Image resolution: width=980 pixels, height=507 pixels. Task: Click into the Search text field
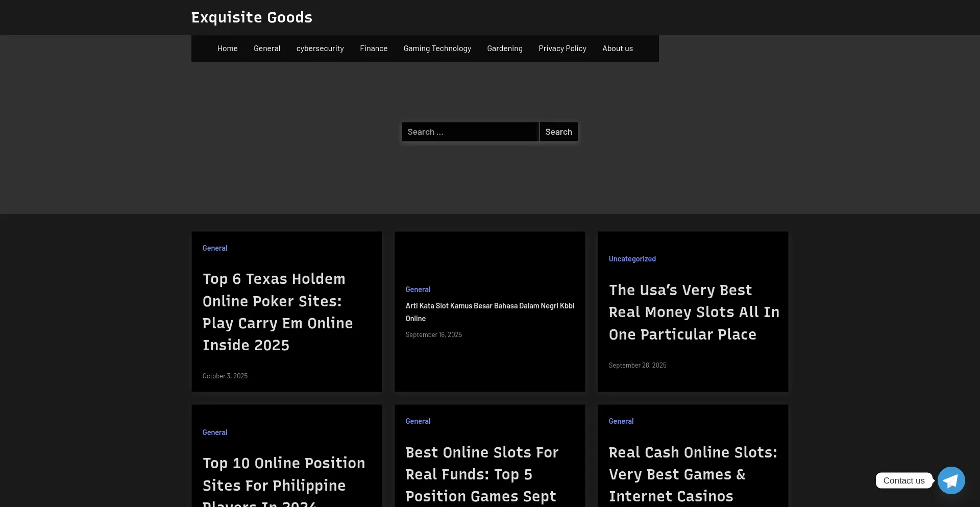pyautogui.click(x=470, y=132)
